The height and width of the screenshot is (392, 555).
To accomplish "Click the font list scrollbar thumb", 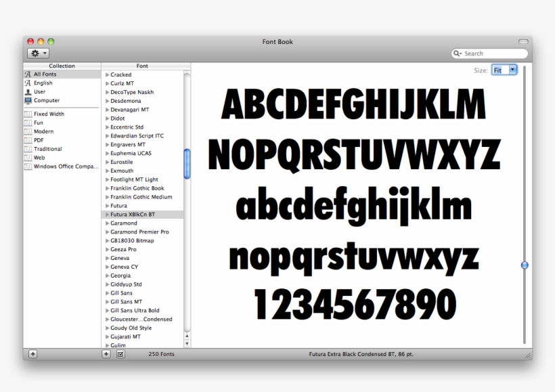I will tap(187, 164).
